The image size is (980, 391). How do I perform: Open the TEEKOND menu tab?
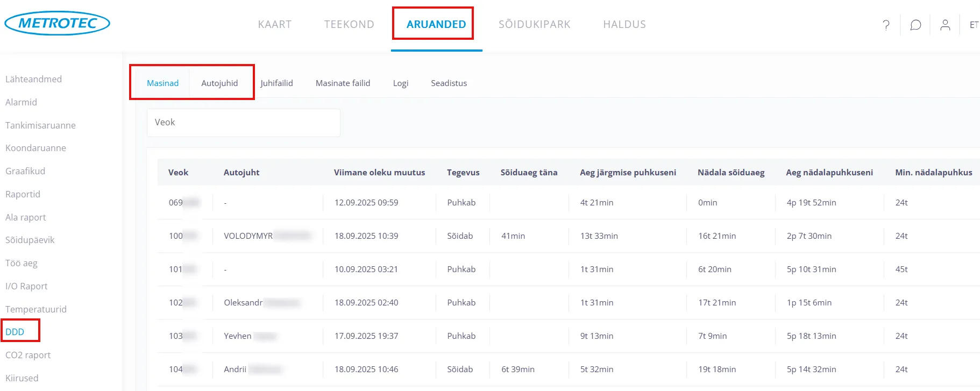click(x=349, y=24)
